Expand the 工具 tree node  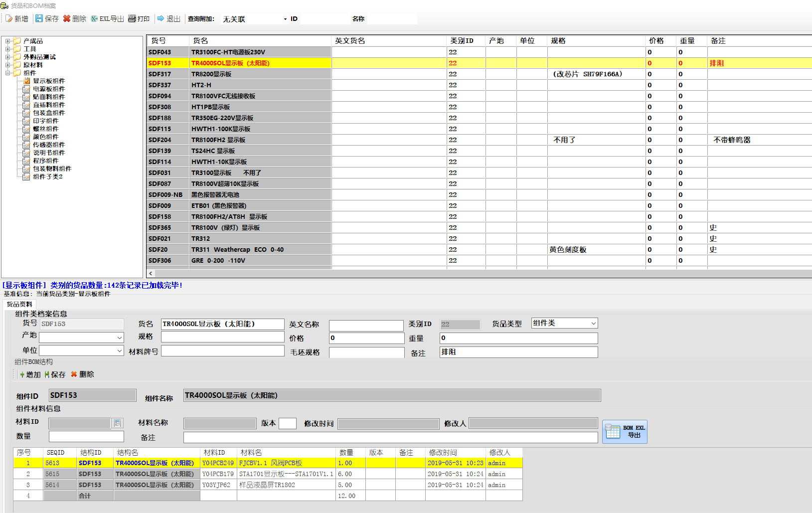point(7,49)
